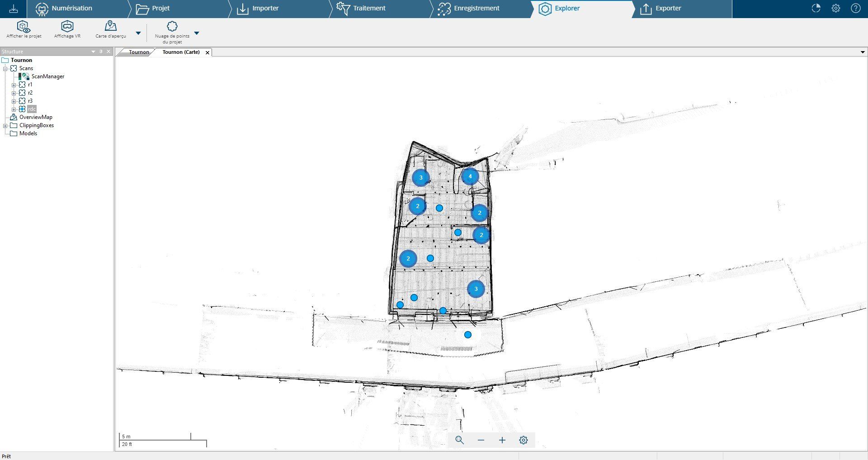Open the Exporter step
The image size is (868, 460).
(x=668, y=8)
